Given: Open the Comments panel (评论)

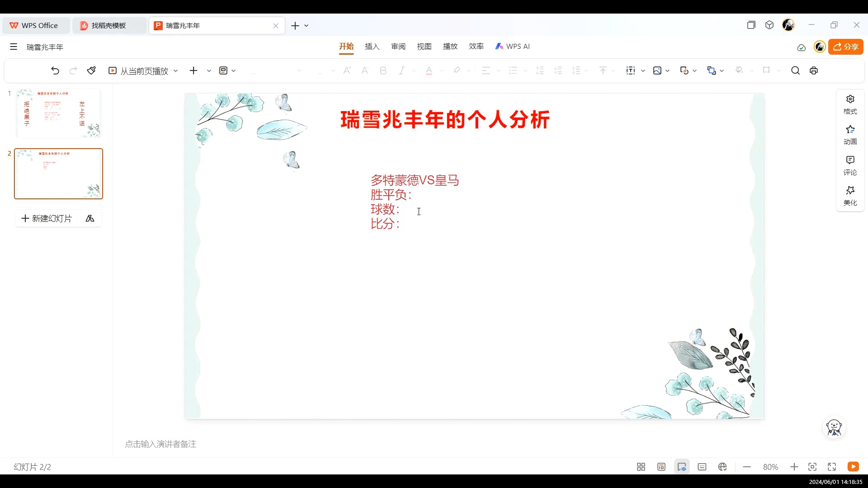Looking at the screenshot, I should (x=850, y=166).
